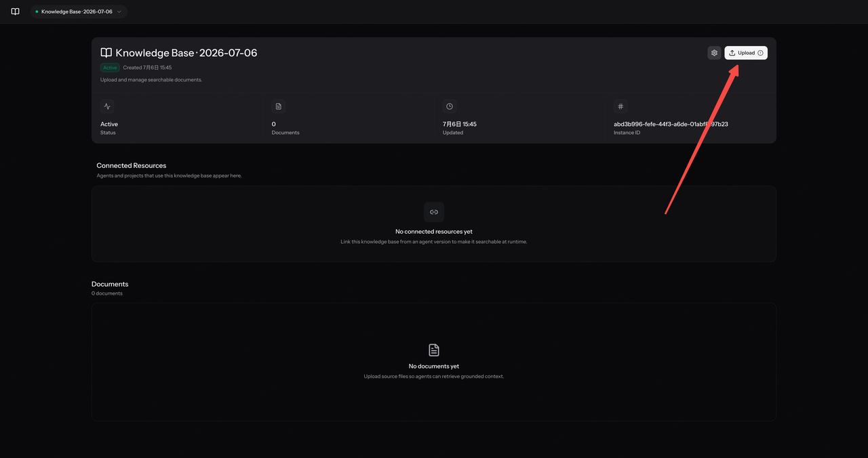Click the info icon inside Upload button
Viewport: 868px width, 458px height.
coord(760,53)
